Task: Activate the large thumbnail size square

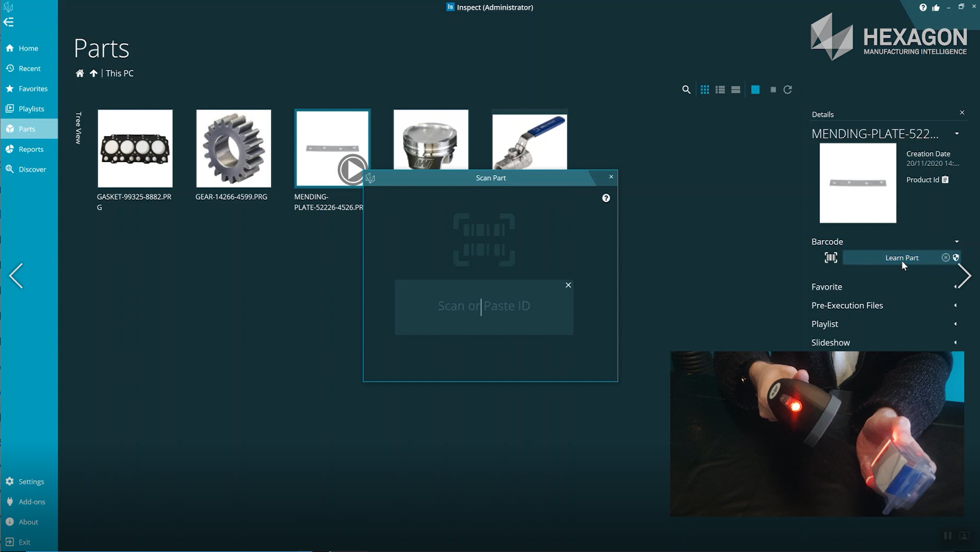Action: [x=755, y=89]
